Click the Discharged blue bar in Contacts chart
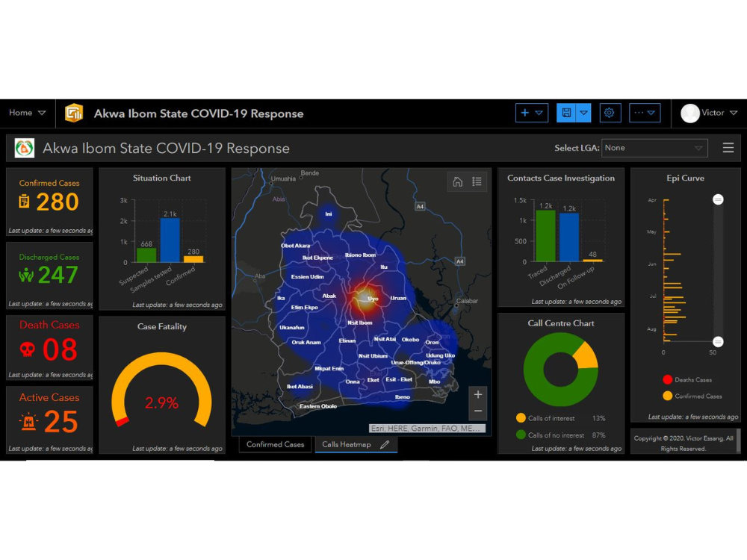This screenshot has height=560, width=747. pyautogui.click(x=568, y=237)
